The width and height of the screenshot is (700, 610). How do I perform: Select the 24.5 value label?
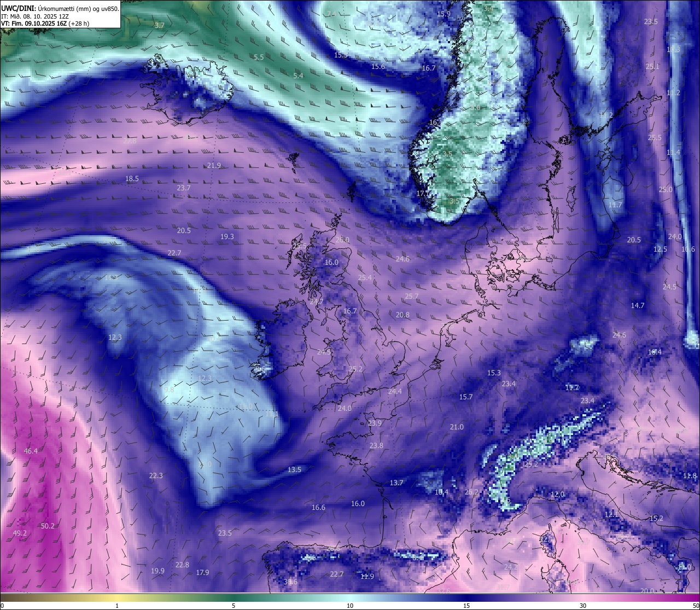pos(669,287)
